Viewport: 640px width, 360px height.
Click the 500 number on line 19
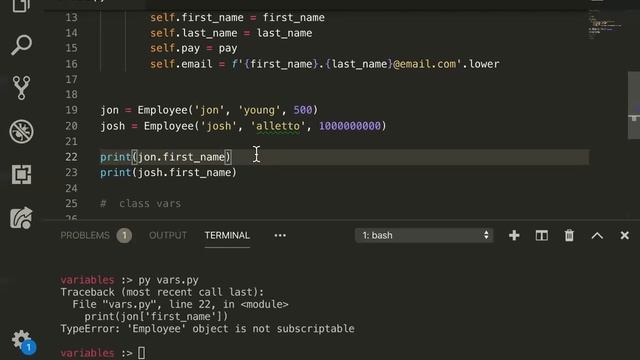pos(302,110)
